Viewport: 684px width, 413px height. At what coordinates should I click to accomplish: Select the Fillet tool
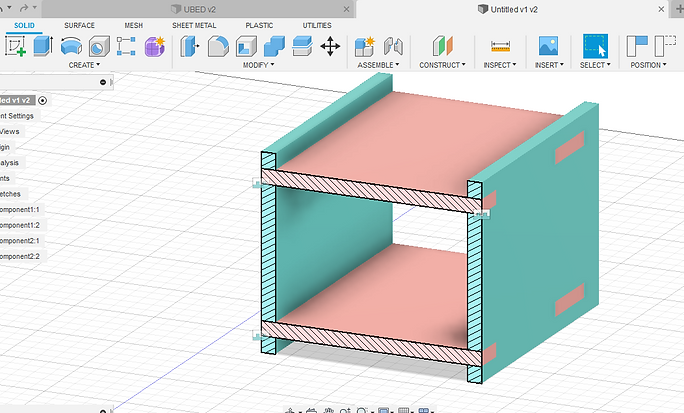click(x=218, y=46)
